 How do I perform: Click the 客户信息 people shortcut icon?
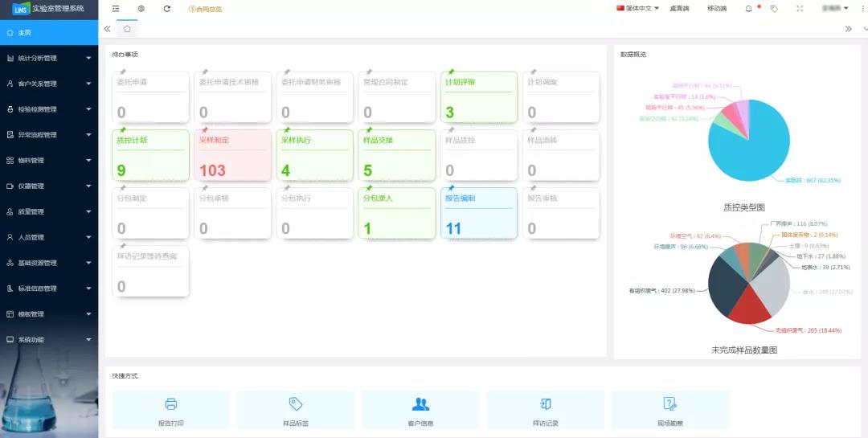420,403
